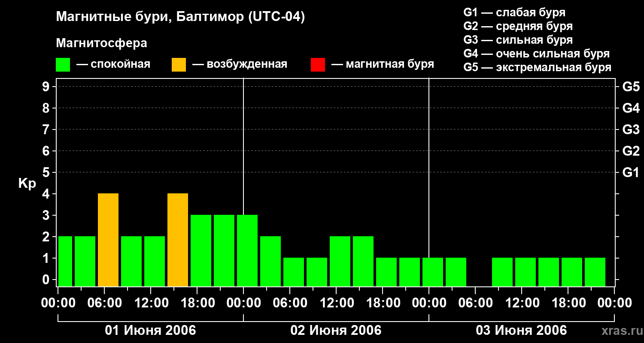The height and width of the screenshot is (343, 644).
Task: Click the green bar at 09:00 on 03 Июня
Action: (502, 272)
